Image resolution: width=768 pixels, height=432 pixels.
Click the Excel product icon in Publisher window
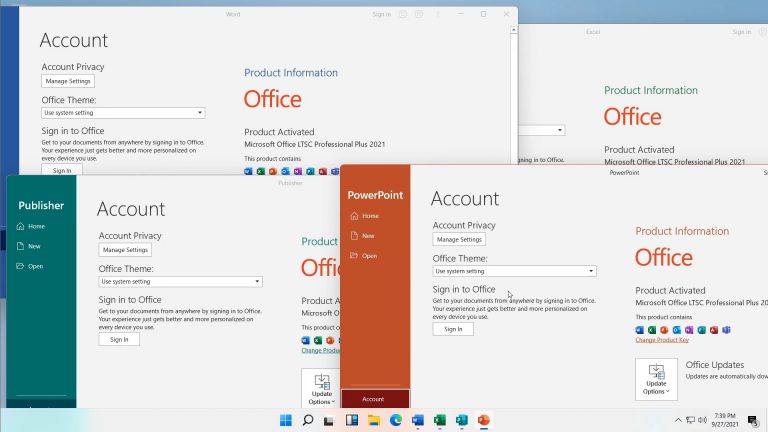point(318,340)
